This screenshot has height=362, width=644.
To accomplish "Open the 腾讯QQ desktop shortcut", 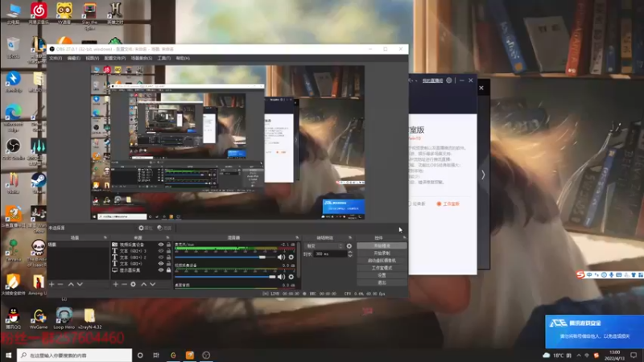I will 13,319.
